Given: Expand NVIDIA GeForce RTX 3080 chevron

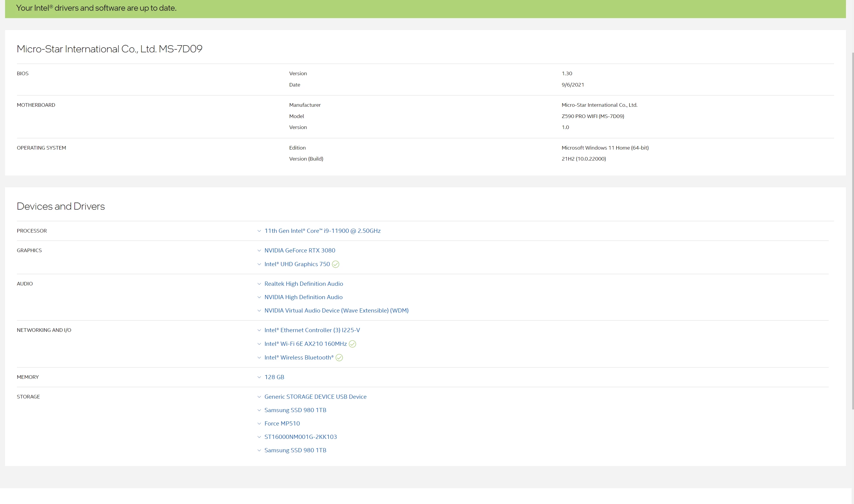Looking at the screenshot, I should coord(259,251).
